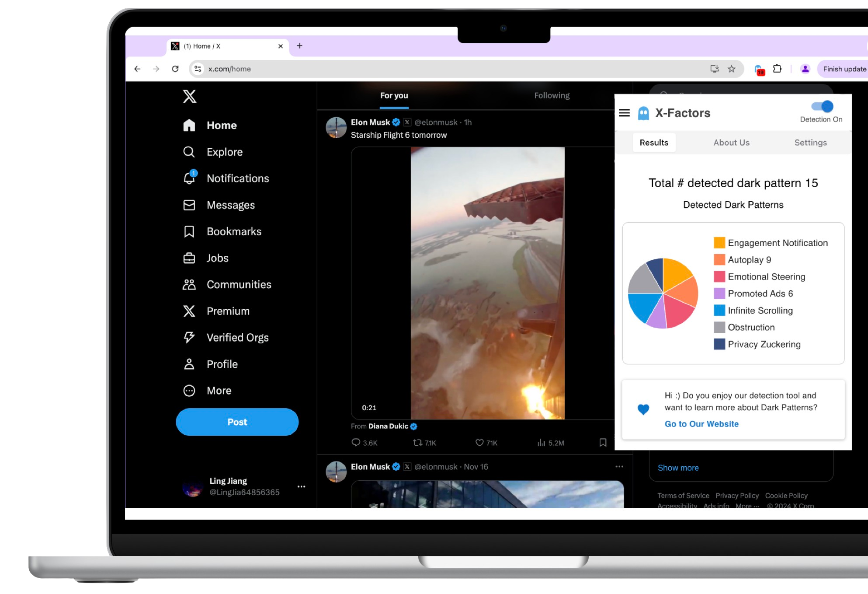Switch to the Following tab

click(552, 95)
